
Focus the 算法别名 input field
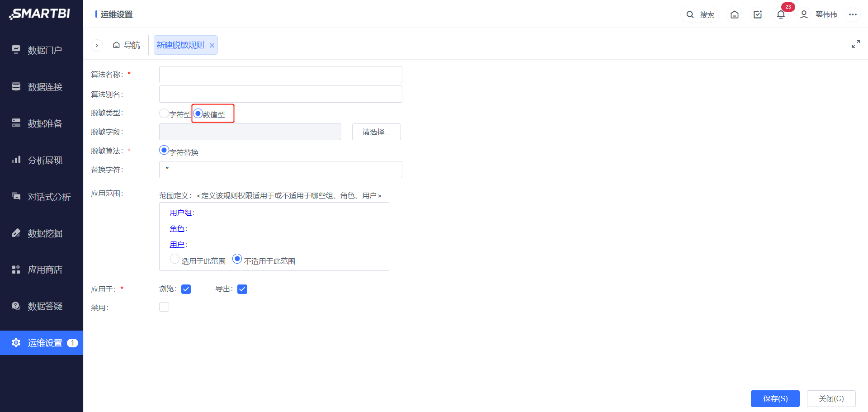click(x=281, y=94)
